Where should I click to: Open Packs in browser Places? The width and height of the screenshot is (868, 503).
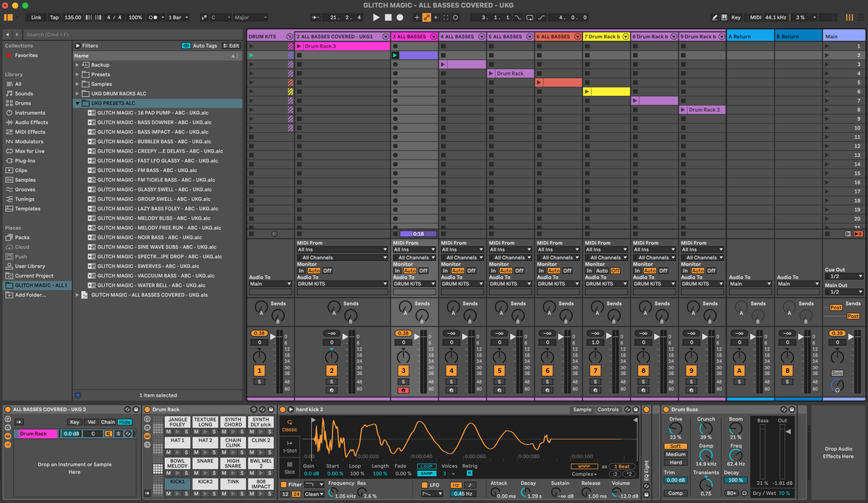coord(22,237)
